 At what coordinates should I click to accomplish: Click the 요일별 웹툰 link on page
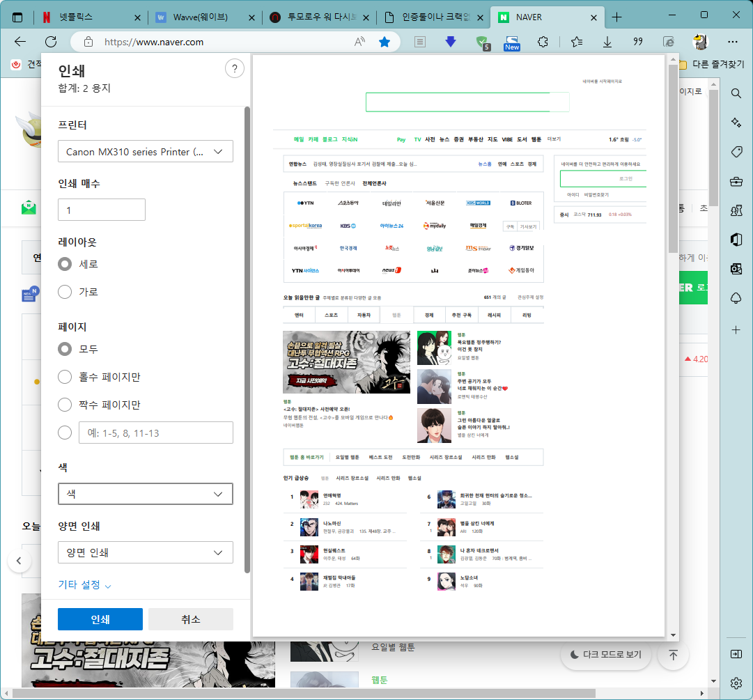(393, 647)
